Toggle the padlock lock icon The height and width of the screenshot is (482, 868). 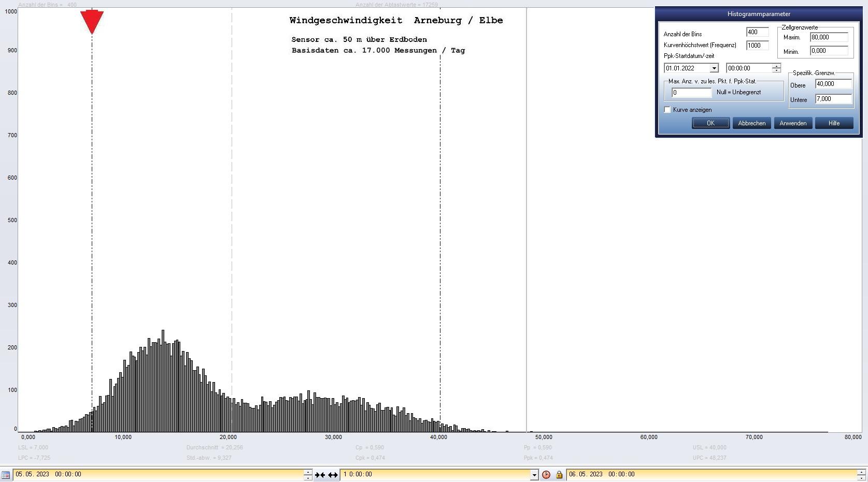coord(559,475)
